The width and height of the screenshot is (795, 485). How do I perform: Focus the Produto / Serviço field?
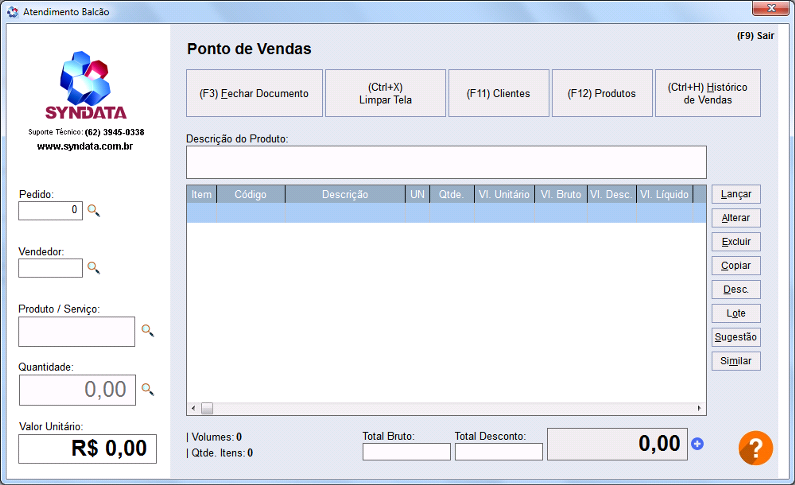77,331
